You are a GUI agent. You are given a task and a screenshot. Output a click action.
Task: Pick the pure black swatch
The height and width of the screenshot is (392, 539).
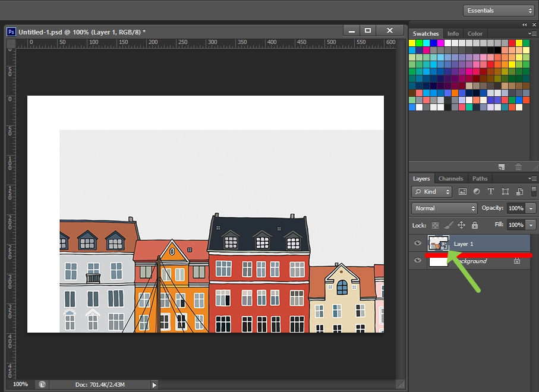coord(497,50)
